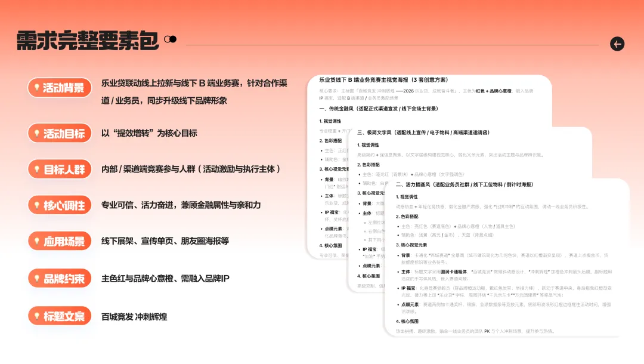
Task: Click the back arrow in the top-right corner
Action: click(x=617, y=44)
